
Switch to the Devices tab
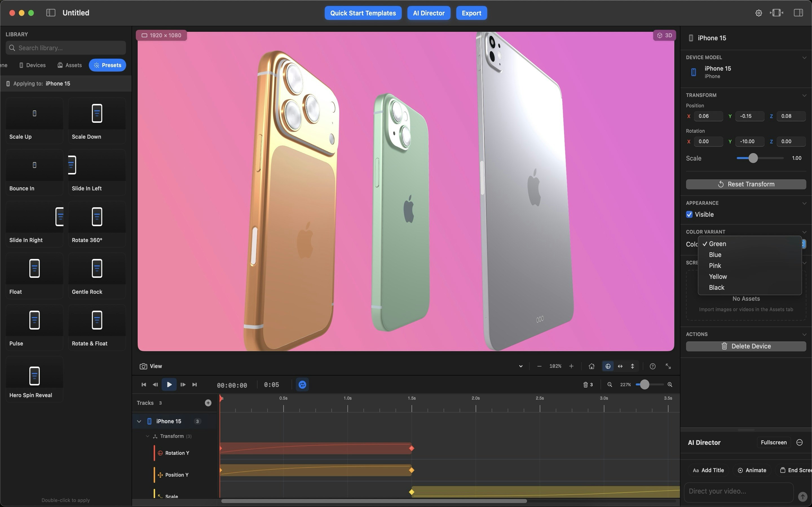(32, 65)
